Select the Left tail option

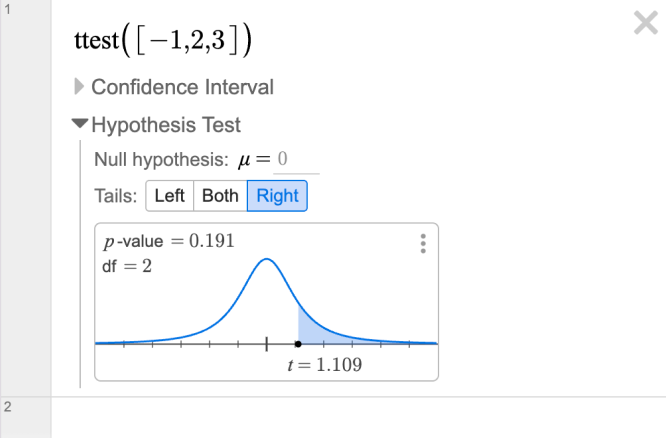pyautogui.click(x=169, y=196)
